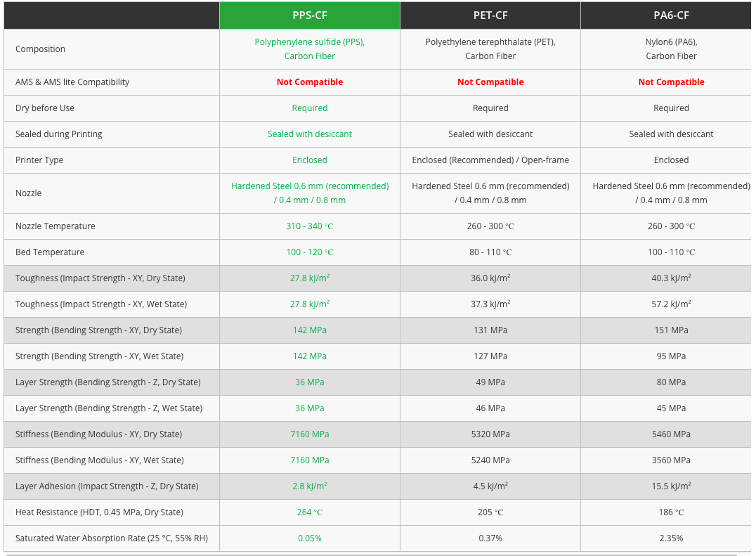The height and width of the screenshot is (556, 756).
Task: Click the Polyphenylene sulfide (PPS) composition cell
Action: [x=310, y=49]
